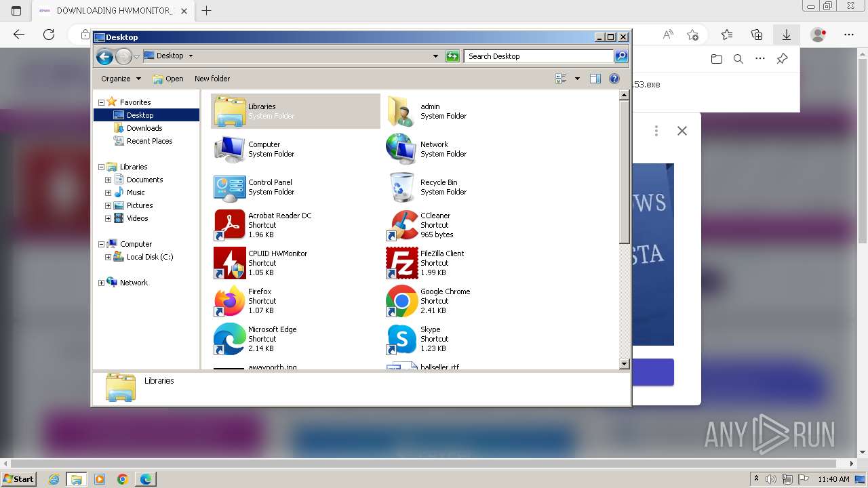Viewport: 868px width, 488px height.
Task: Open downloads folder icon in Edge downloads panel
Action: tap(717, 59)
